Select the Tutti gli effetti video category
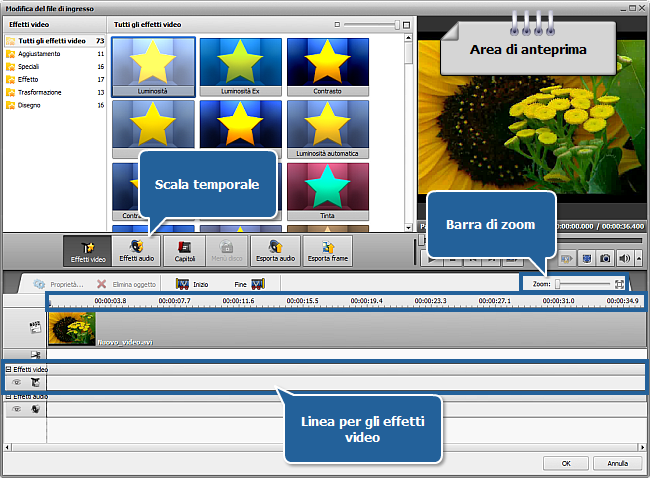650x478 pixels. pyautogui.click(x=55, y=41)
